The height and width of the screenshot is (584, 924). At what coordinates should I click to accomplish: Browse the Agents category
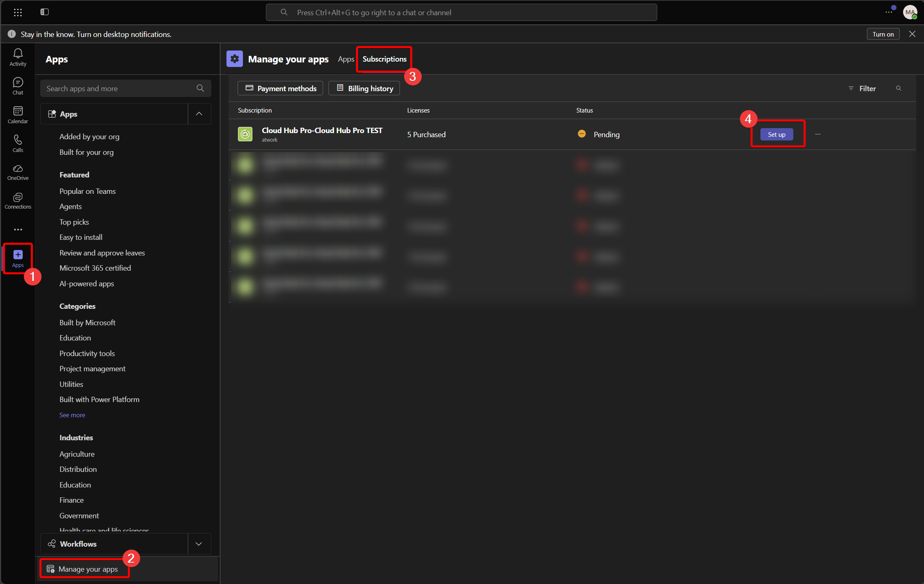coord(70,207)
